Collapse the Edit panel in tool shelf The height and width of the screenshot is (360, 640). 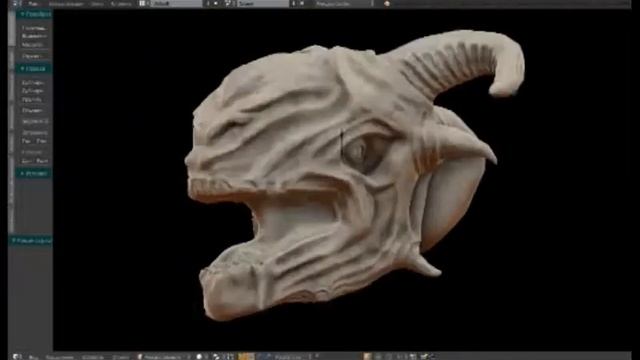pos(34,69)
